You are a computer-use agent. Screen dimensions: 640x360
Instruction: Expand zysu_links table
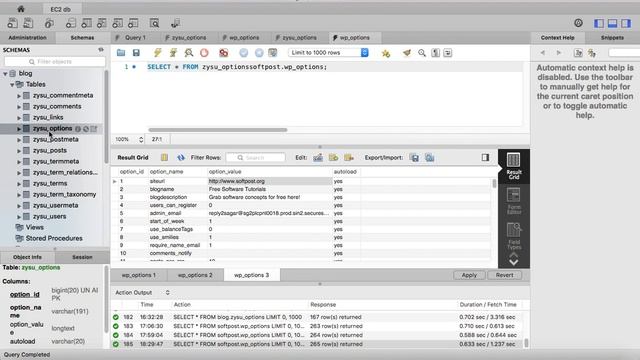click(x=19, y=118)
